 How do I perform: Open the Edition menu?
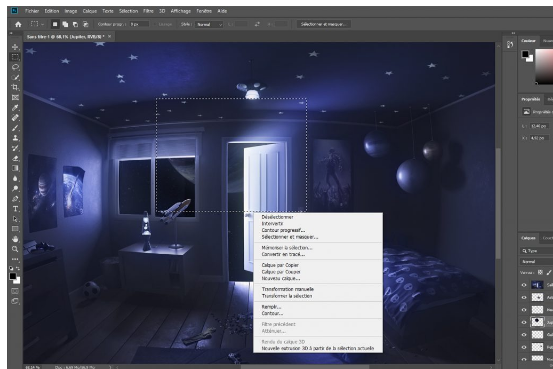pyautogui.click(x=52, y=11)
